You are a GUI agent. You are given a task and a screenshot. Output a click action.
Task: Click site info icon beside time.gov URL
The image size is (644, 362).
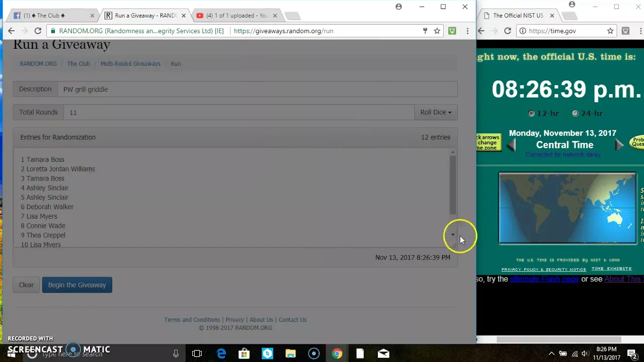[523, 31]
